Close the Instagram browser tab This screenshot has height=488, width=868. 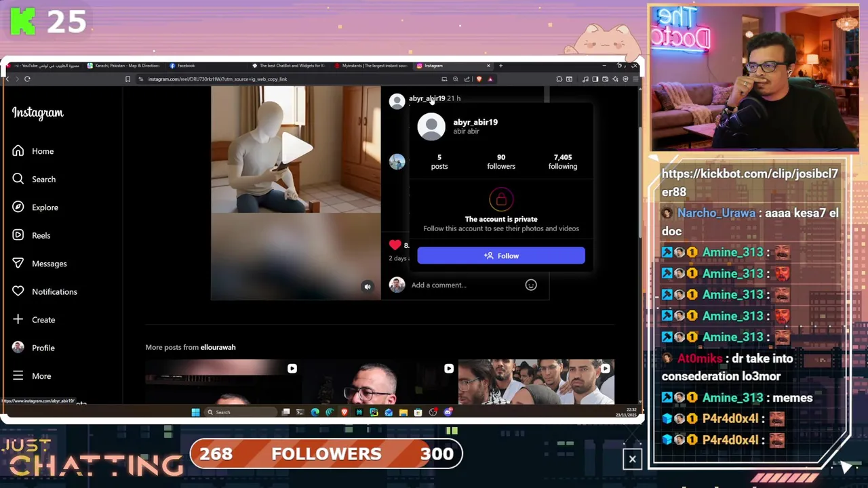click(x=488, y=66)
